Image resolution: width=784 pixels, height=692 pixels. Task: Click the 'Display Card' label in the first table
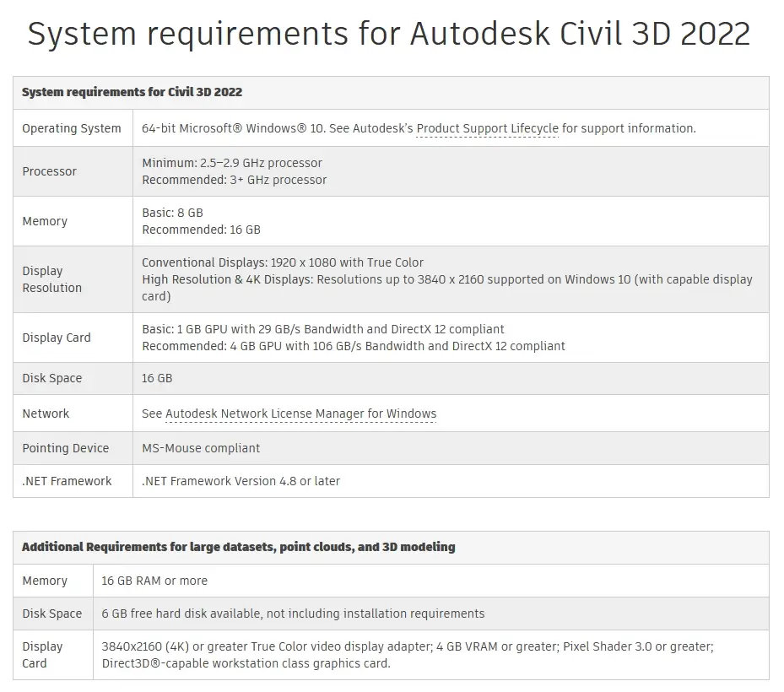(57, 338)
